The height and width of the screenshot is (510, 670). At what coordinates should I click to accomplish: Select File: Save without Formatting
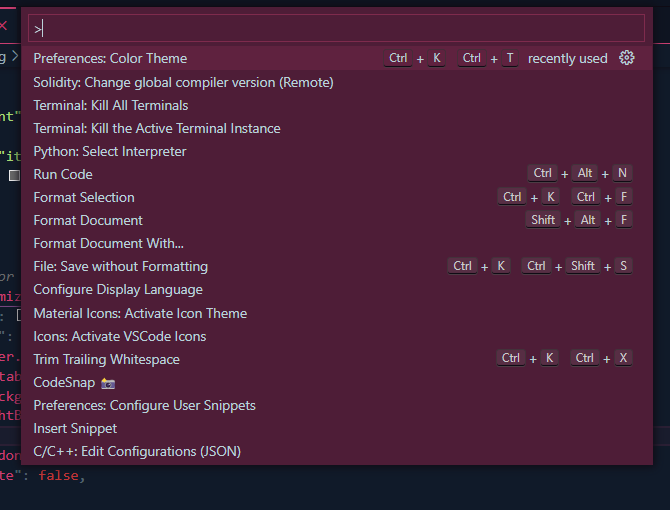336,267
